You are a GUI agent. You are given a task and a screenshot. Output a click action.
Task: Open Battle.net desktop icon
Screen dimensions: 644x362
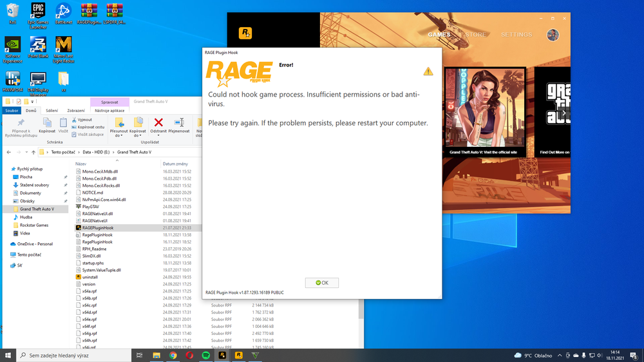[63, 14]
